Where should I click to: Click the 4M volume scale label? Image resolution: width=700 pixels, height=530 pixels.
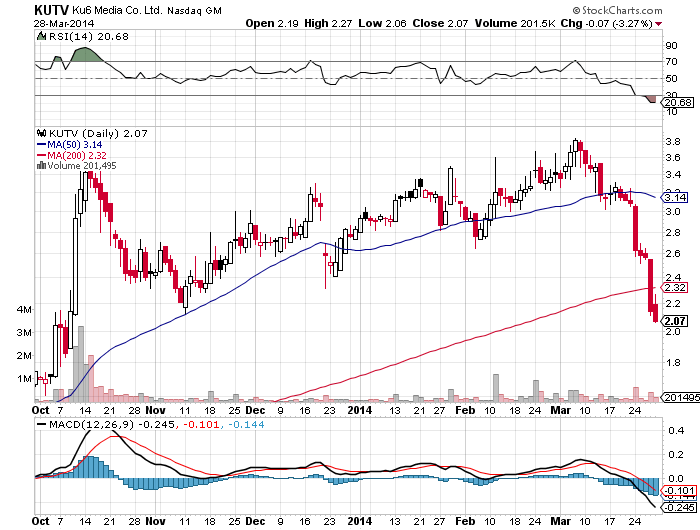point(24,309)
